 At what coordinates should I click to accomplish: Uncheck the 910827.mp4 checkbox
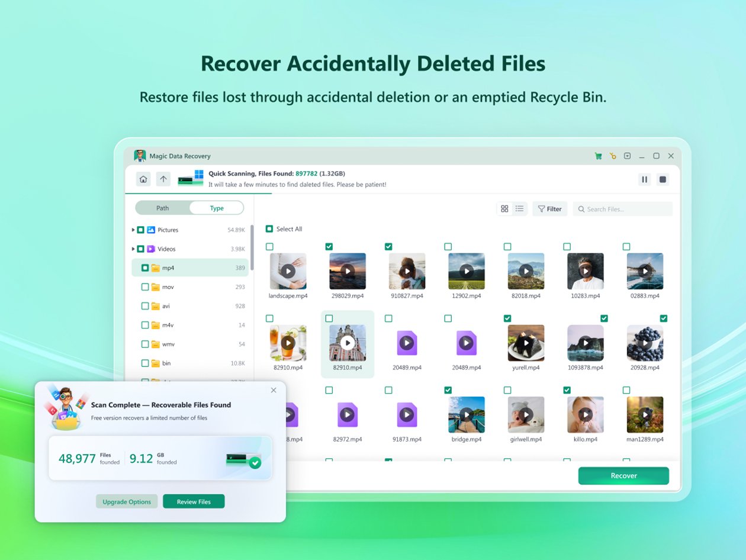[388, 246]
